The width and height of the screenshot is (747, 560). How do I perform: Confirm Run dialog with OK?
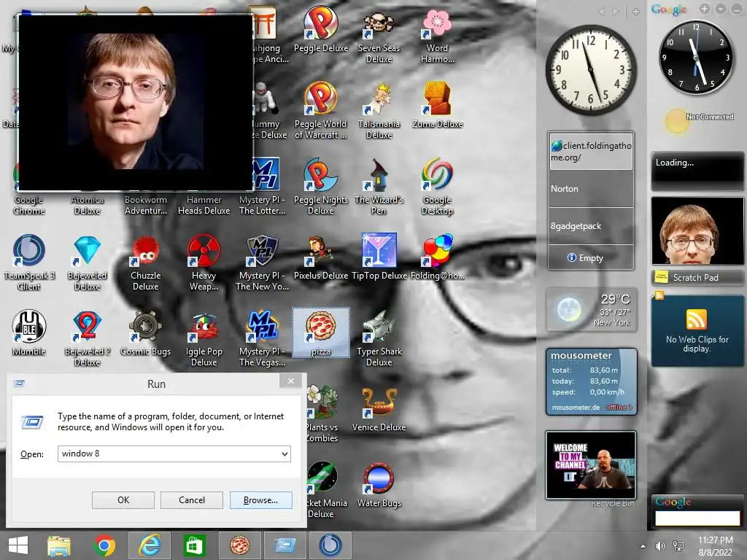pos(123,500)
